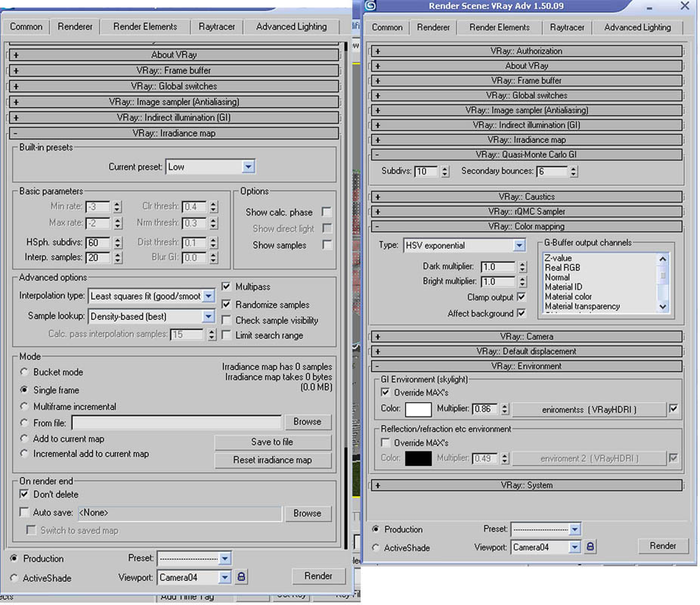The height and width of the screenshot is (605, 700).
Task: Click the Secondary bounces input field
Action: (553, 172)
